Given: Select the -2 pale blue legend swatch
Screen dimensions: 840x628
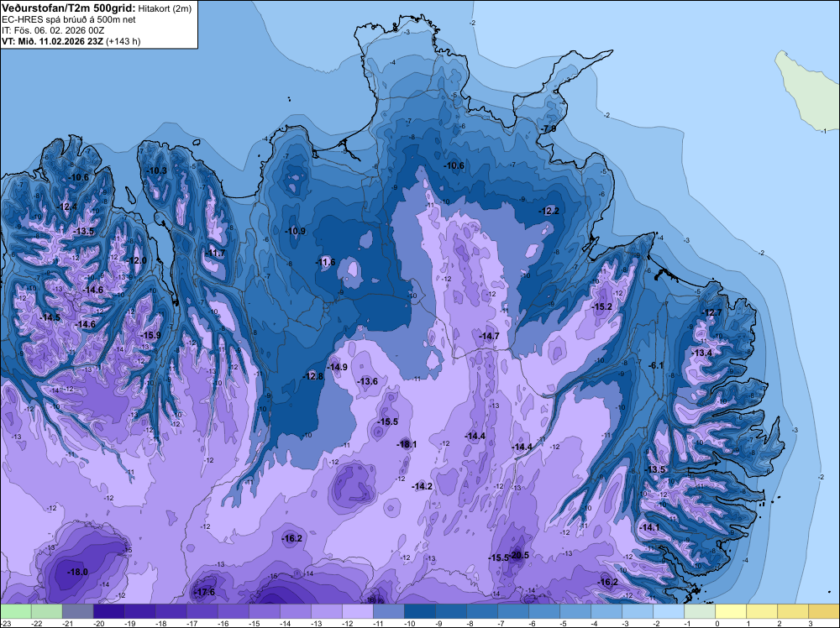Looking at the screenshot, I should 668,611.
